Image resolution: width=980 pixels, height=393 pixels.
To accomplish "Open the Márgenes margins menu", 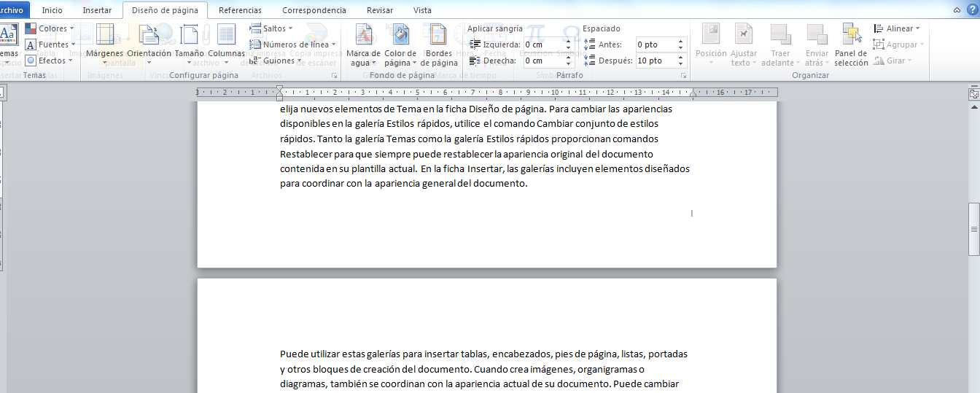I will click(105, 44).
